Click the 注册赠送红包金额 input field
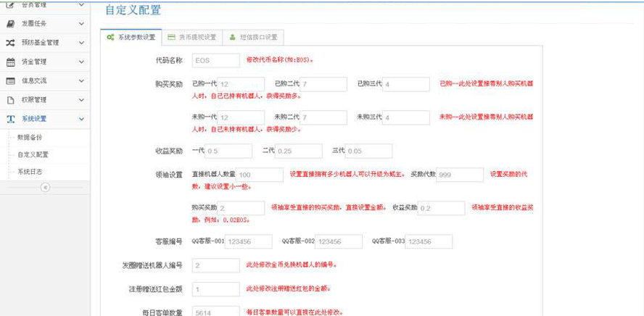 pos(216,289)
